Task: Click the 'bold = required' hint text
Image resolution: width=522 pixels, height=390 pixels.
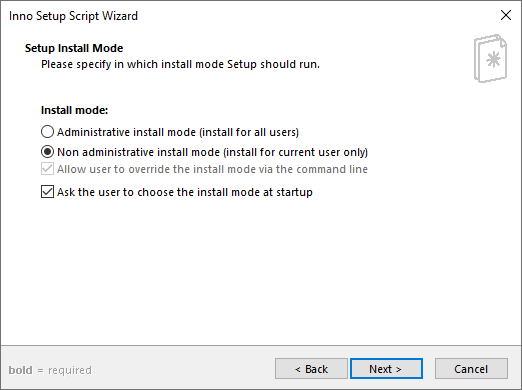Action: click(x=50, y=370)
